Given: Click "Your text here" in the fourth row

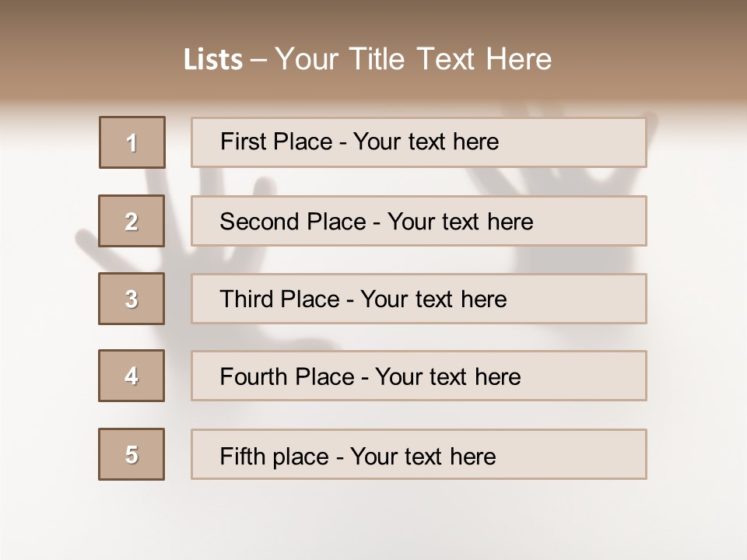Looking at the screenshot, I should (447, 377).
